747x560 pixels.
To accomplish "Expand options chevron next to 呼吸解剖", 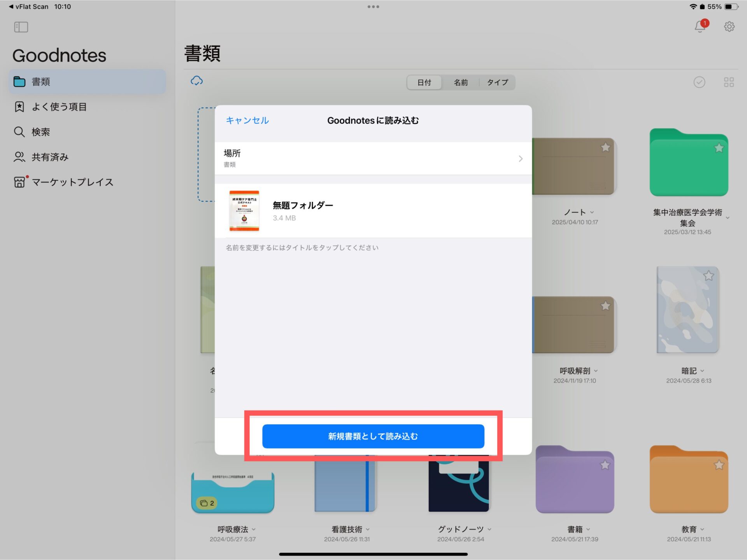I will [596, 371].
